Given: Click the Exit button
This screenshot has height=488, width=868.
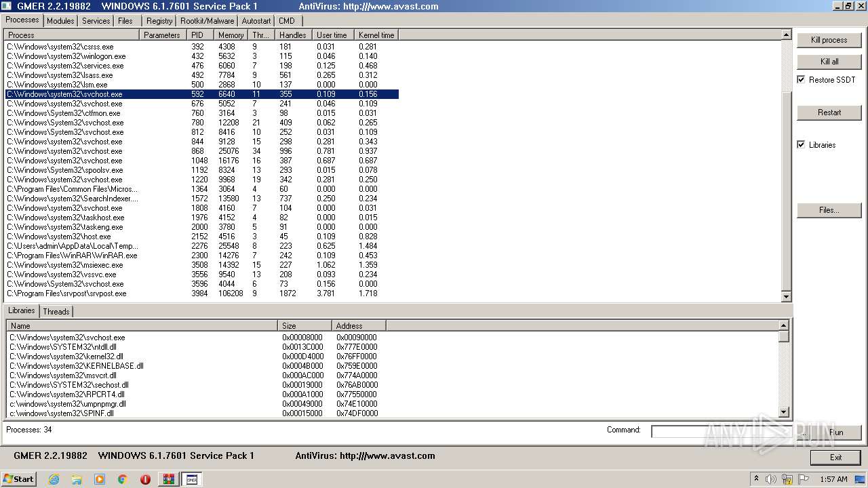Looking at the screenshot, I should point(836,457).
